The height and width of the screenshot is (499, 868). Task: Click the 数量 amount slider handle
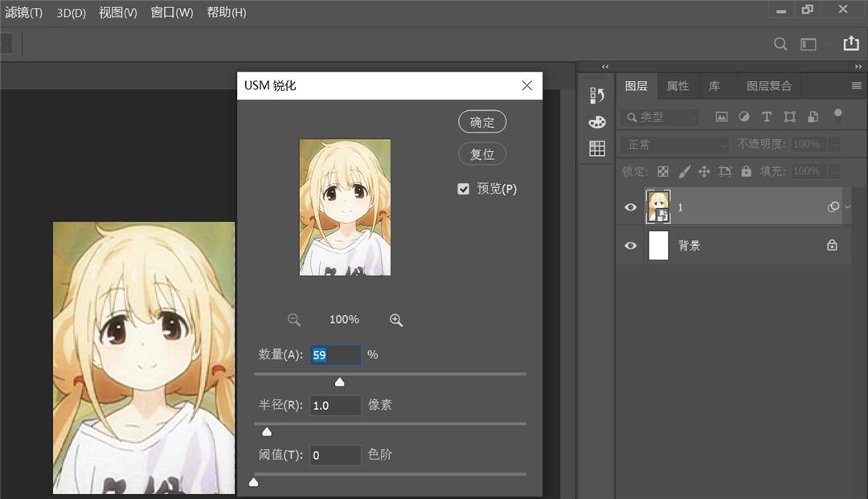339,382
